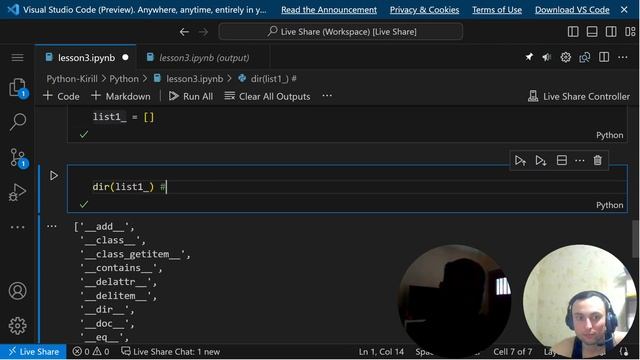Viewport: 640px width, 360px height.
Task: Change Python language of the dir(list1_) cell
Action: 609,205
